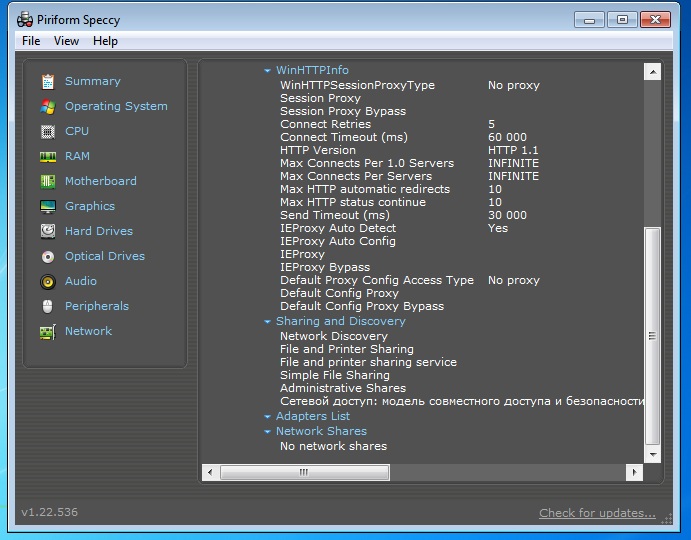Select the Graphics monitor icon

pos(47,206)
